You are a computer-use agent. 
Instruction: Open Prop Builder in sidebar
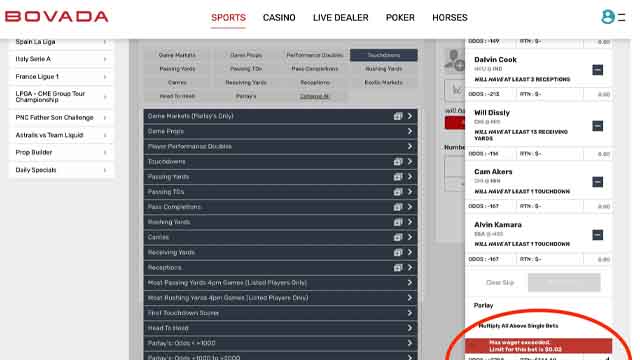click(61, 153)
